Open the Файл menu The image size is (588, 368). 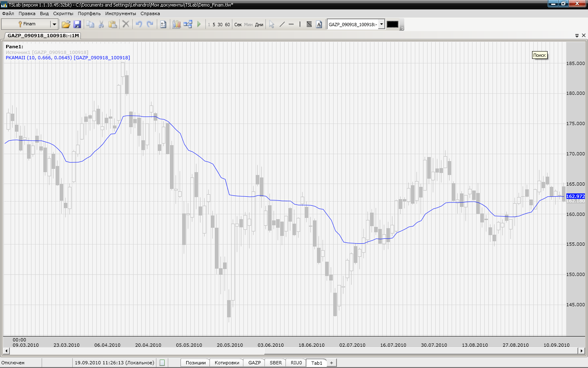[8, 13]
